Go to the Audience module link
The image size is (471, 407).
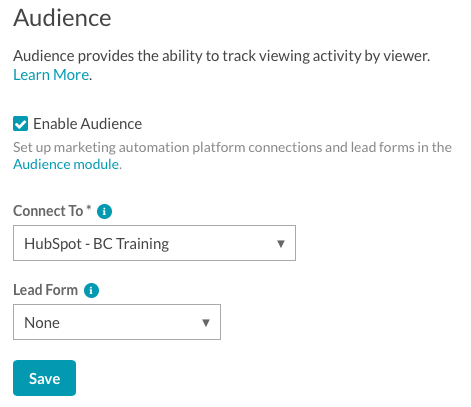point(66,164)
